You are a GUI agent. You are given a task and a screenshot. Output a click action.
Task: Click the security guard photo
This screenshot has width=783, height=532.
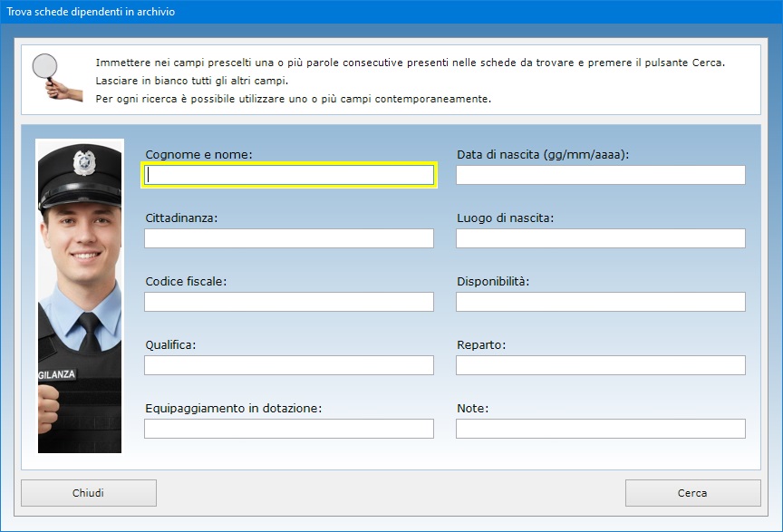tap(80, 295)
